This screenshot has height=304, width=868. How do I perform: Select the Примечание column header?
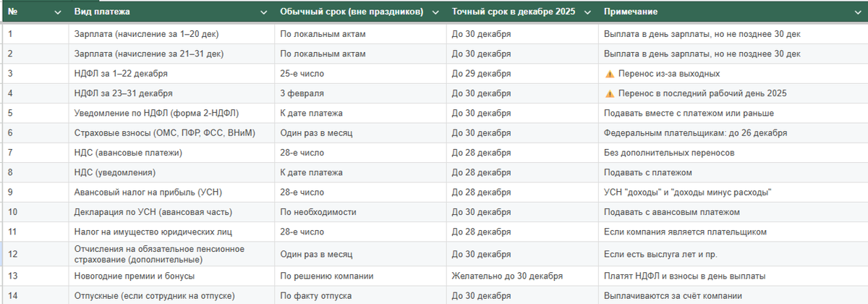(x=733, y=12)
